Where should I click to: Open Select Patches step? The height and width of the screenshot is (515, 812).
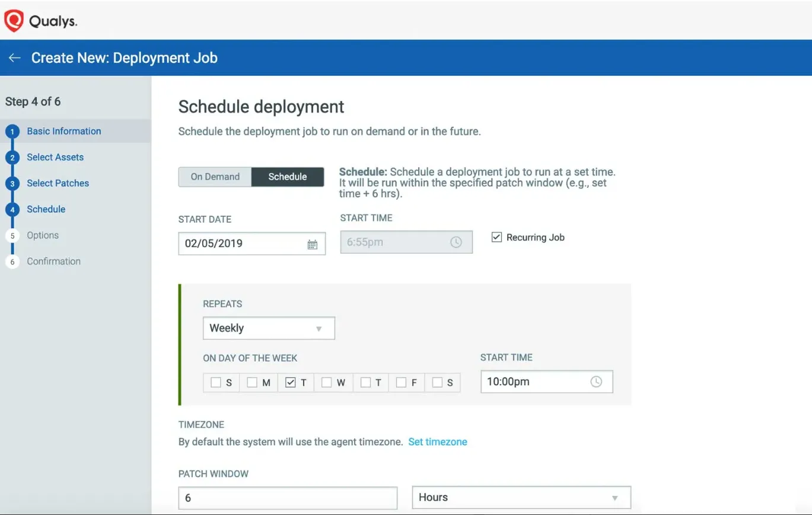tap(58, 183)
